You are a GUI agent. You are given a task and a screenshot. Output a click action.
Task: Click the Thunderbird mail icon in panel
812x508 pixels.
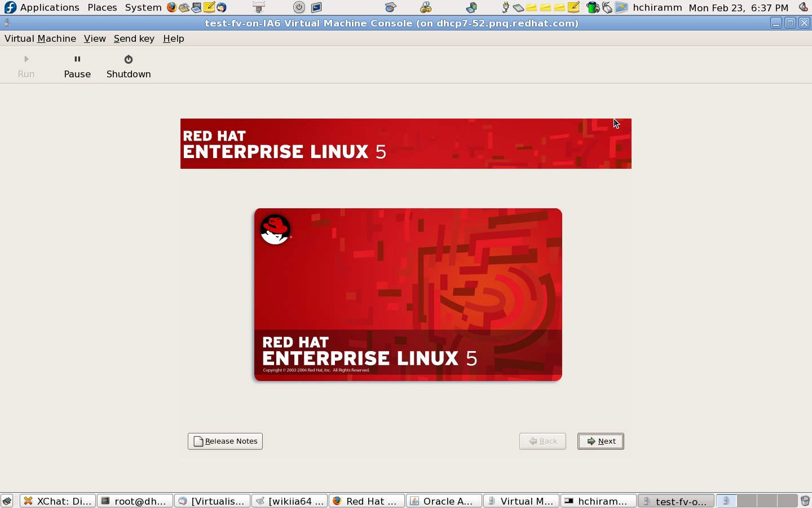click(222, 7)
